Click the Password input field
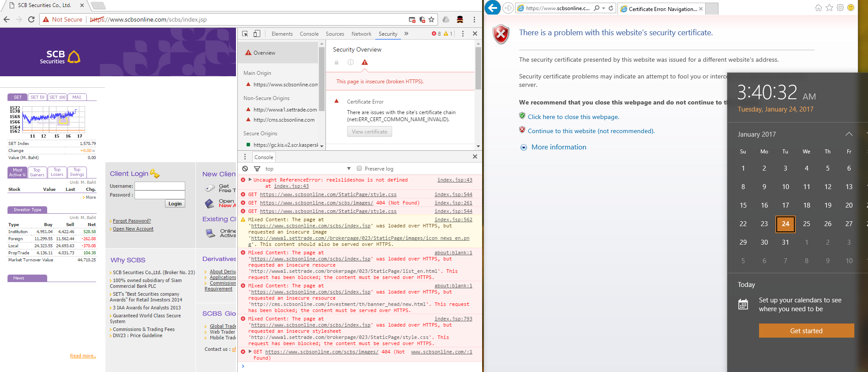868x372 pixels. pos(160,195)
